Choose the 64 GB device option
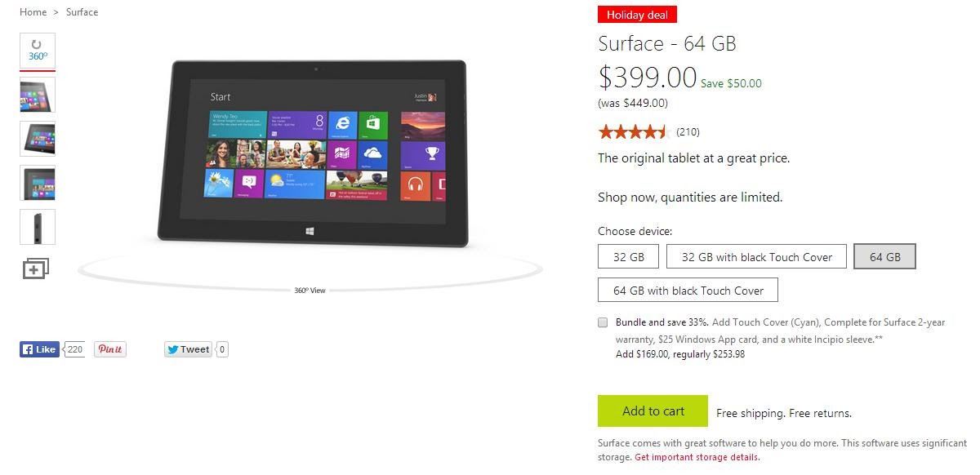980x475 pixels. point(885,256)
